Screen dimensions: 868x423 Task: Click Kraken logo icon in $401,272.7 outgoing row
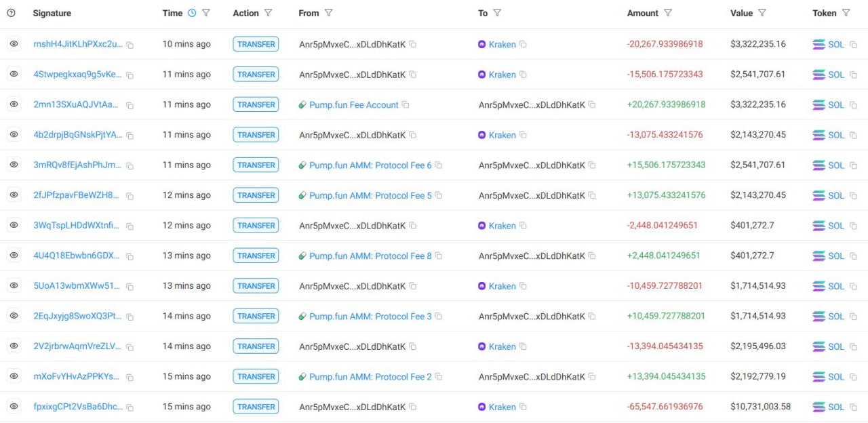pos(482,225)
